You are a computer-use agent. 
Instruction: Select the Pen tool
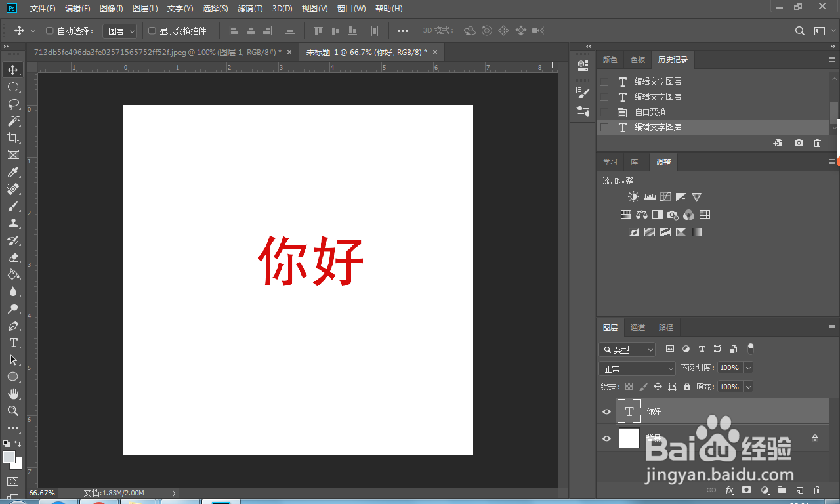13,325
